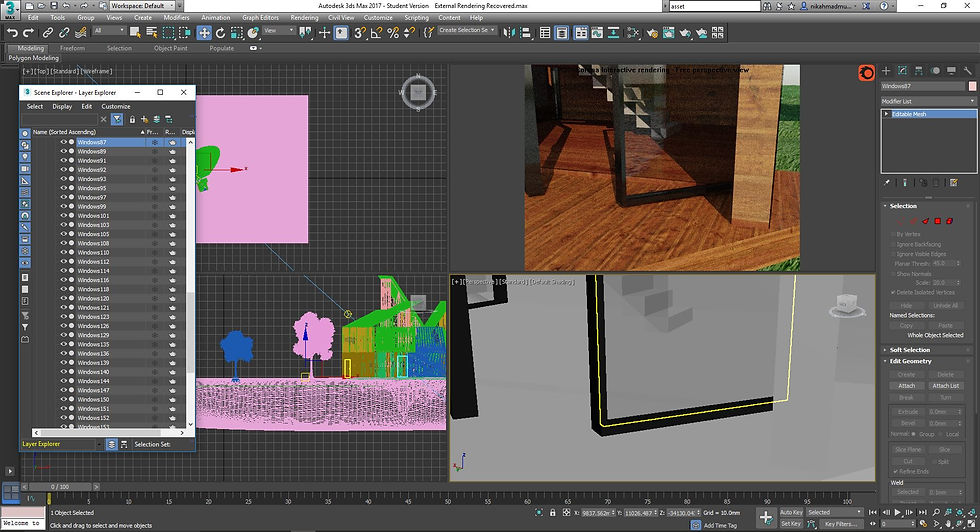Image resolution: width=980 pixels, height=532 pixels.
Task: Open the Rendering menu
Action: [x=304, y=18]
